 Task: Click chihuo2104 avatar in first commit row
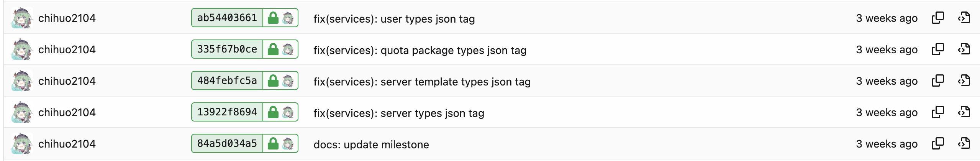point(21,18)
